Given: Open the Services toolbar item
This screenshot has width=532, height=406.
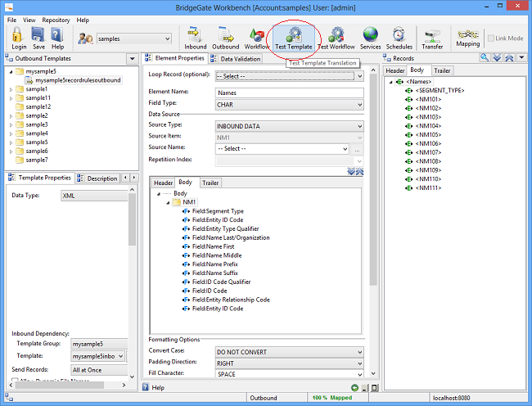Looking at the screenshot, I should tap(370, 38).
